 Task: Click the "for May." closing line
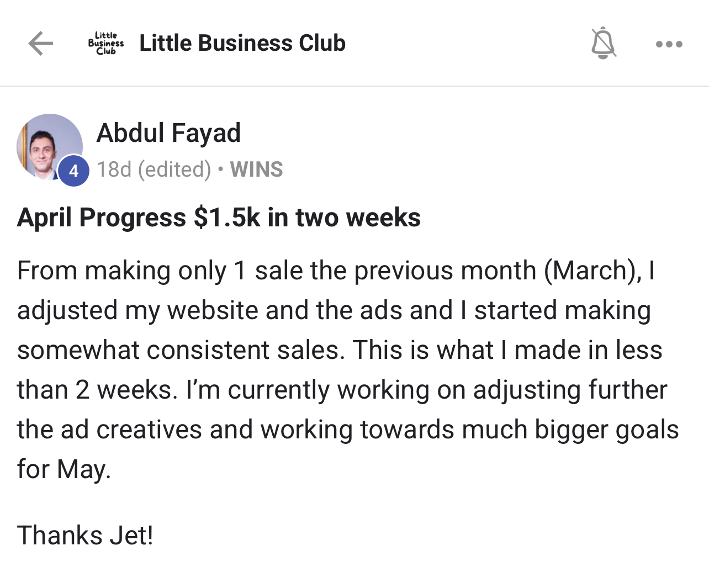[64, 469]
